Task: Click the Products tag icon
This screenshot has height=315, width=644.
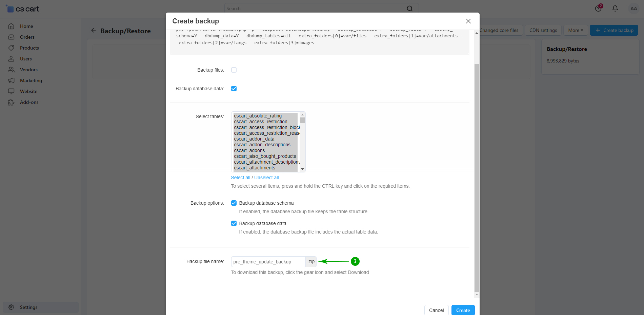Action: tap(11, 48)
